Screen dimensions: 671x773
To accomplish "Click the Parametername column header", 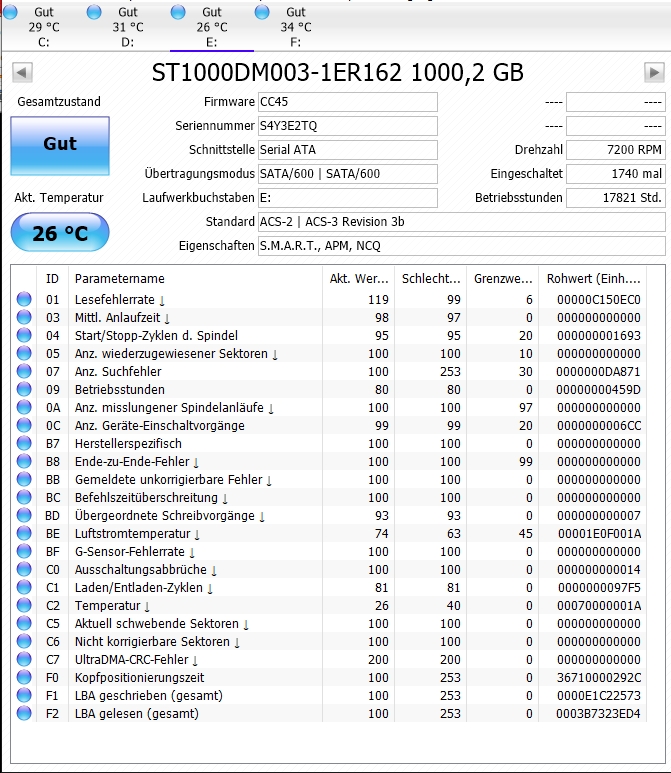I will click(195, 279).
